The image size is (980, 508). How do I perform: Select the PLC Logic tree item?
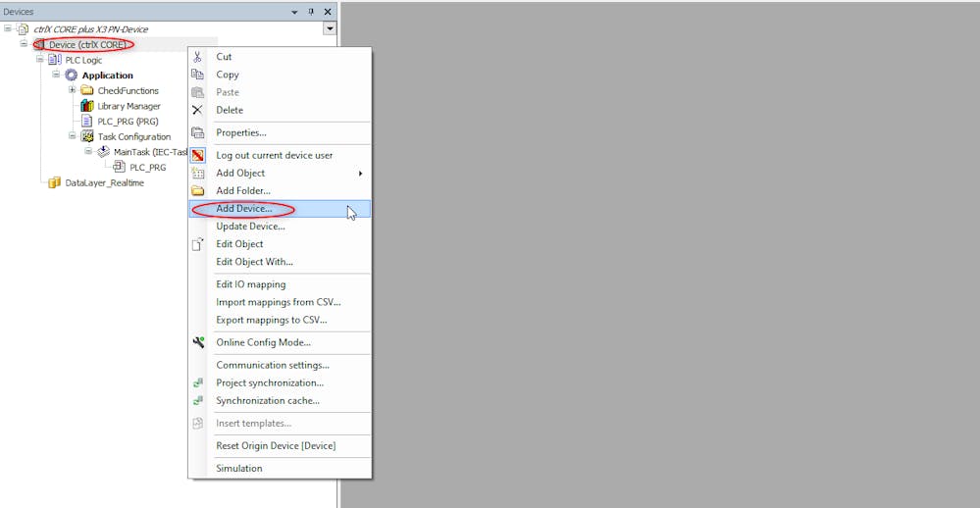pyautogui.click(x=83, y=60)
